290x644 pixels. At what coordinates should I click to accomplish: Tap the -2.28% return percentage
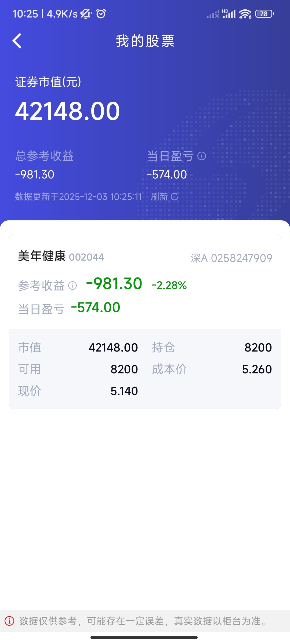point(169,285)
